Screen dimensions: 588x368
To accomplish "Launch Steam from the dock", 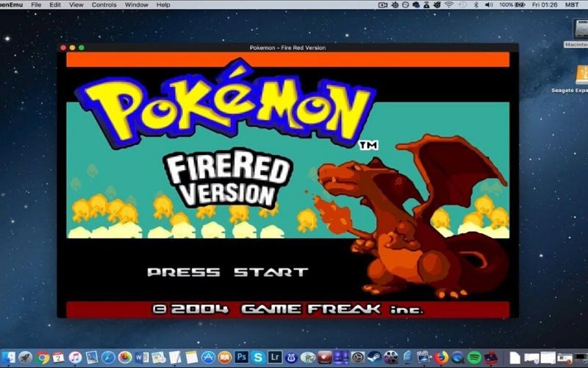I will 374,357.
